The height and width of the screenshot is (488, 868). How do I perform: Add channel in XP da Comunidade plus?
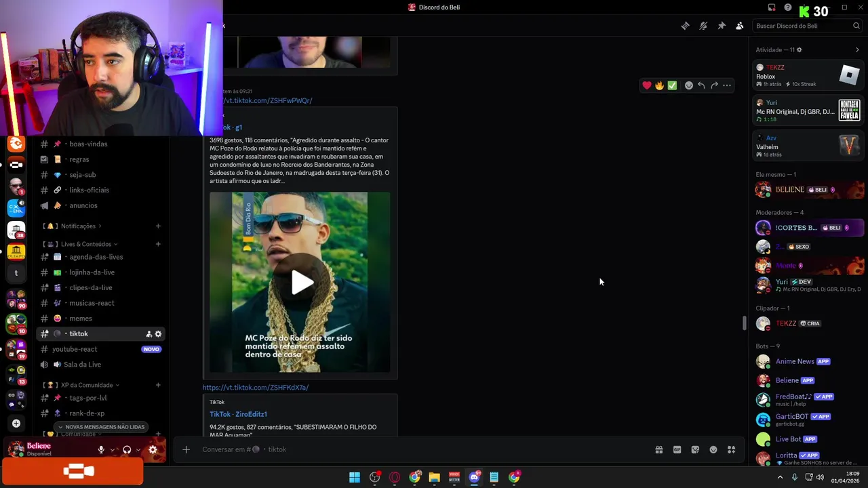(x=158, y=385)
